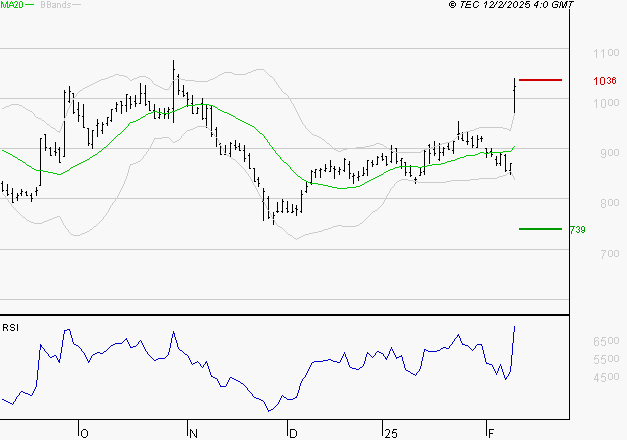
Task: Click the TEC copyright timestamp text
Action: [x=511, y=6]
